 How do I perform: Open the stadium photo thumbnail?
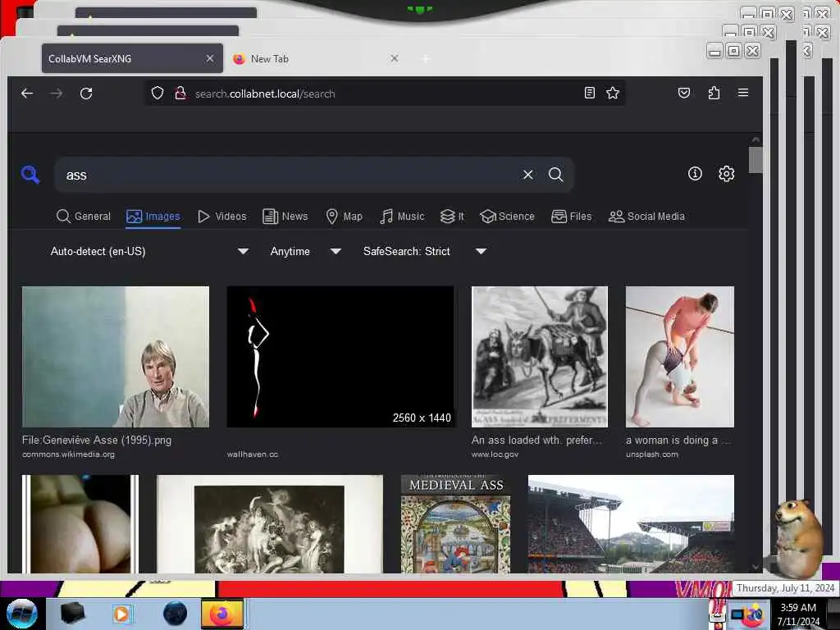pos(631,524)
